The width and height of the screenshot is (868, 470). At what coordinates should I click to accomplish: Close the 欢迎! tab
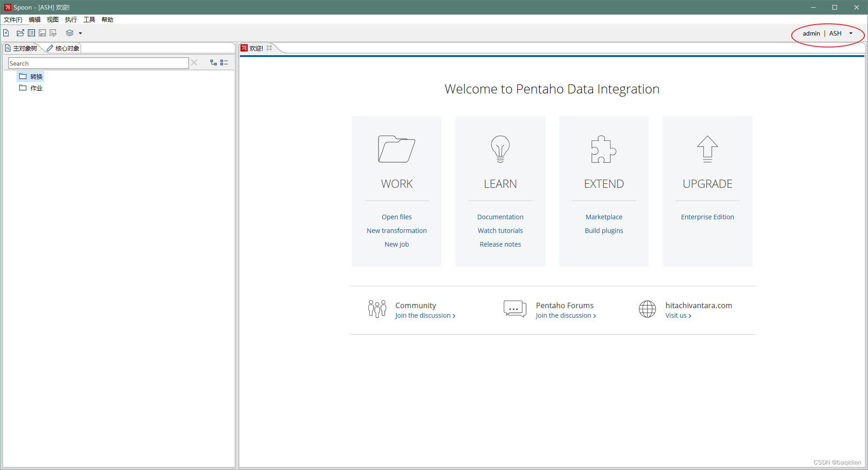point(269,48)
